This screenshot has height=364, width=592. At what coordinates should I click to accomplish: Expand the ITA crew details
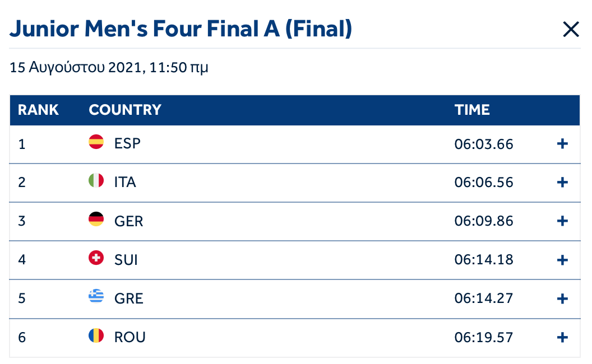click(x=562, y=183)
